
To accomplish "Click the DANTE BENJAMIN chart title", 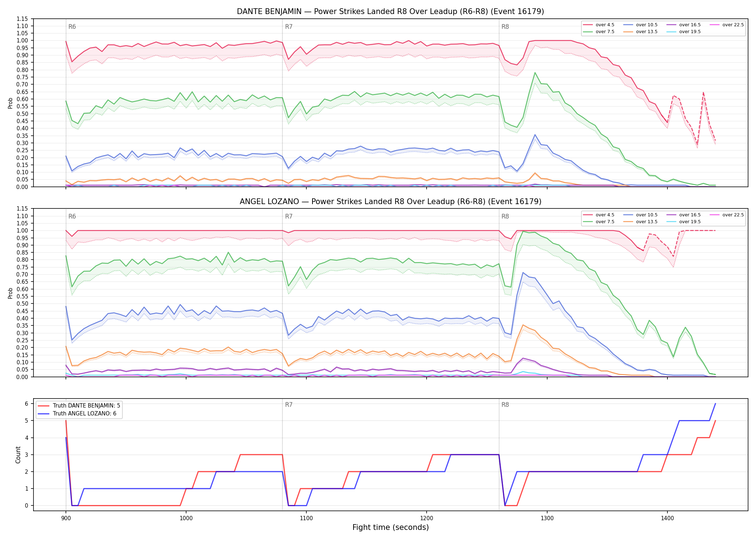I will tap(390, 12).
